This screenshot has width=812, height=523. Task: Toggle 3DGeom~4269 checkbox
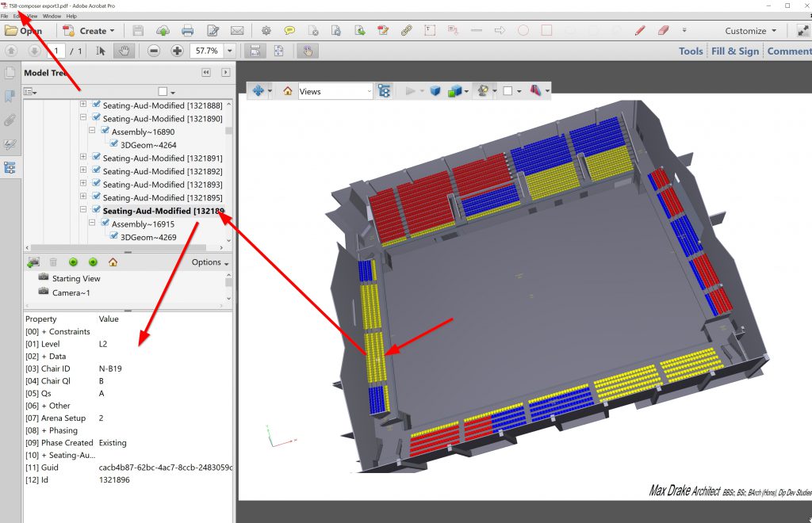[x=114, y=236]
